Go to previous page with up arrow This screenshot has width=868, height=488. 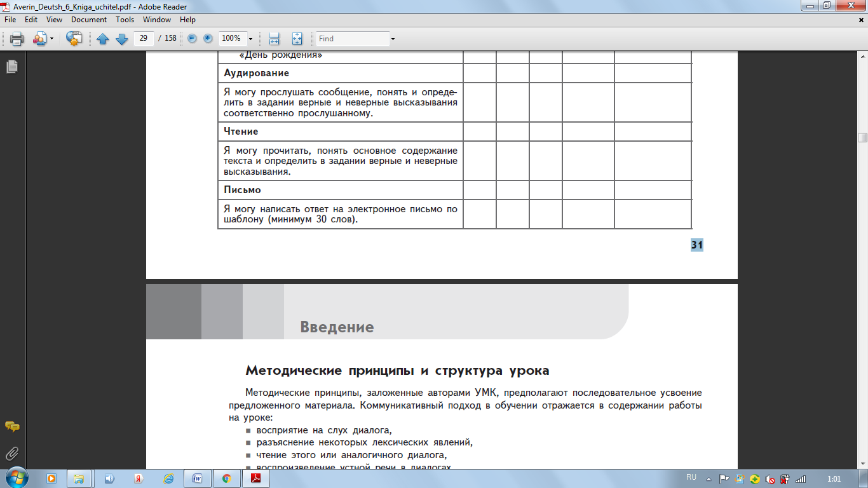103,39
